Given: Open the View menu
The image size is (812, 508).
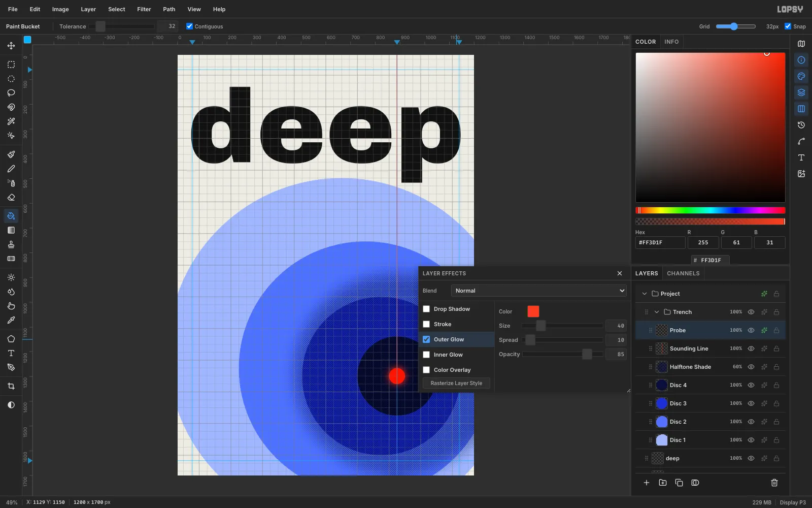Looking at the screenshot, I should (x=194, y=9).
